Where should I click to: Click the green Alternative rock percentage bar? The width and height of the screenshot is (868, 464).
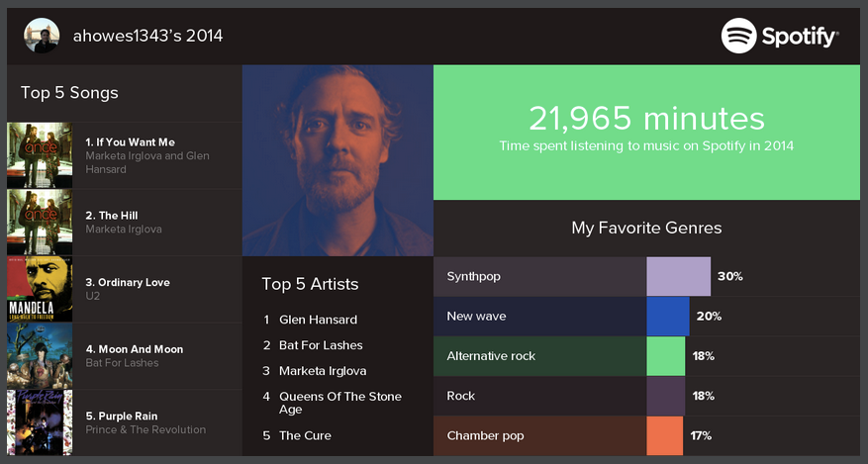point(666,356)
